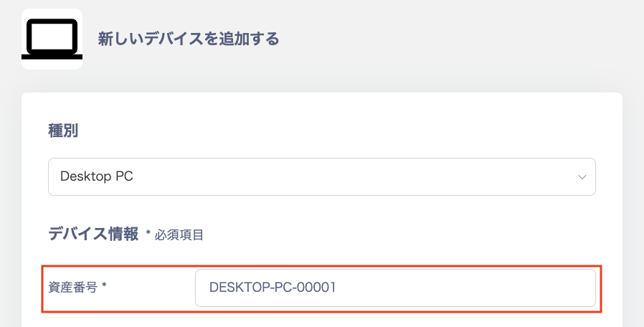644x327 pixels.
Task: Expand the device type chevron arrow
Action: click(582, 177)
